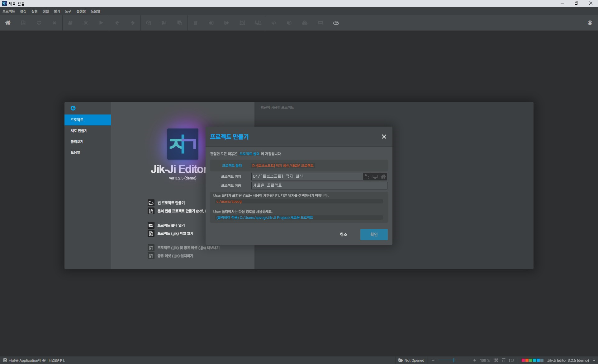Viewport: 598px width, 364px height.
Task: Open the 설정창 menu
Action: coord(81,11)
